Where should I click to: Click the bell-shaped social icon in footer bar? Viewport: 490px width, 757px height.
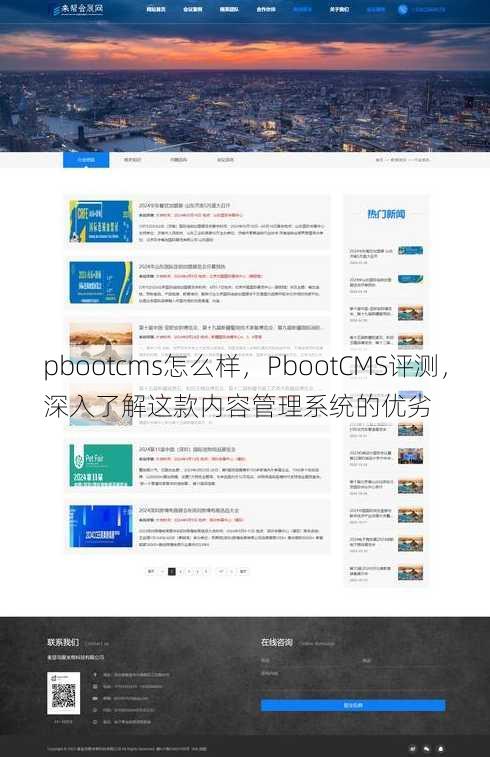440,749
